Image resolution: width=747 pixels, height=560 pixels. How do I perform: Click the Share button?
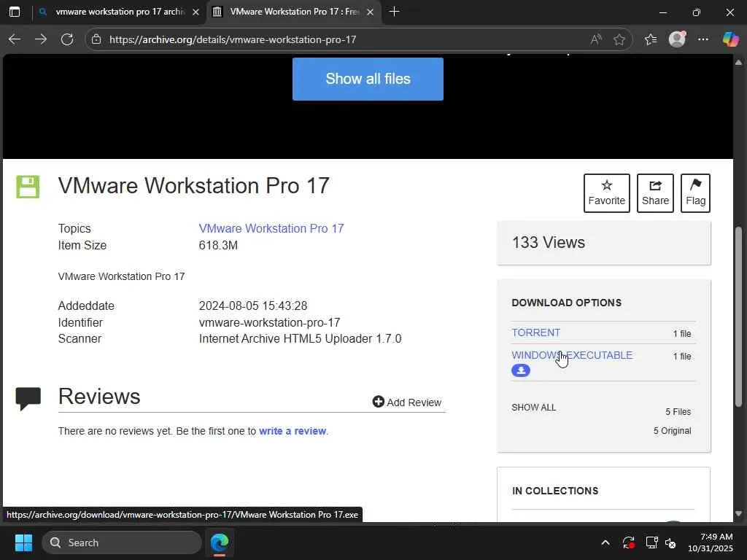pyautogui.click(x=655, y=192)
